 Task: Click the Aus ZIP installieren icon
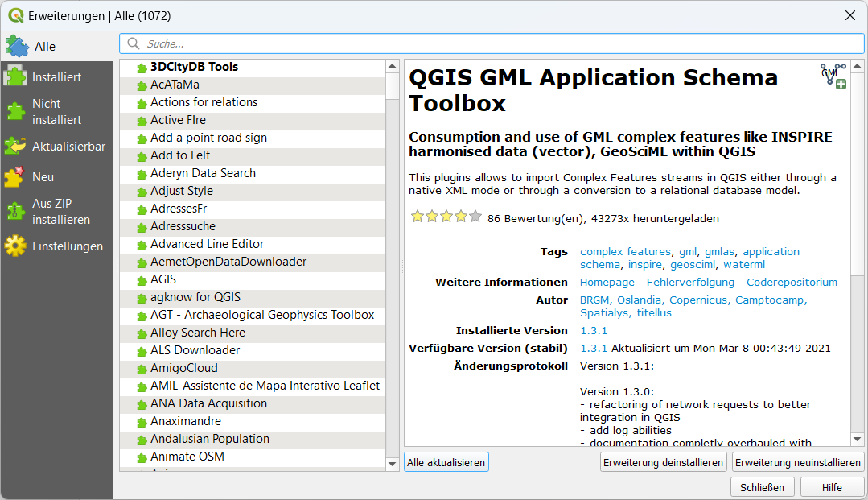pos(16,212)
